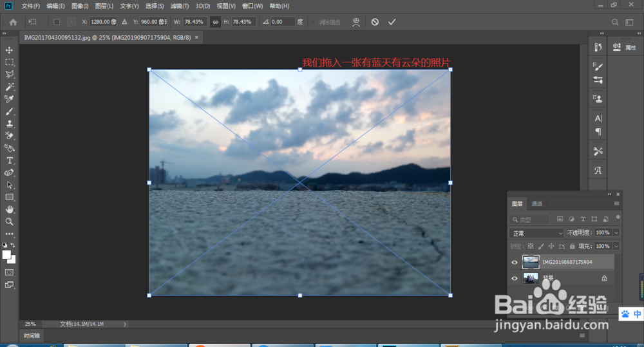Screen dimensions: 644x347
Task: Hide the IMG20190907175904 layer
Action: coord(514,262)
